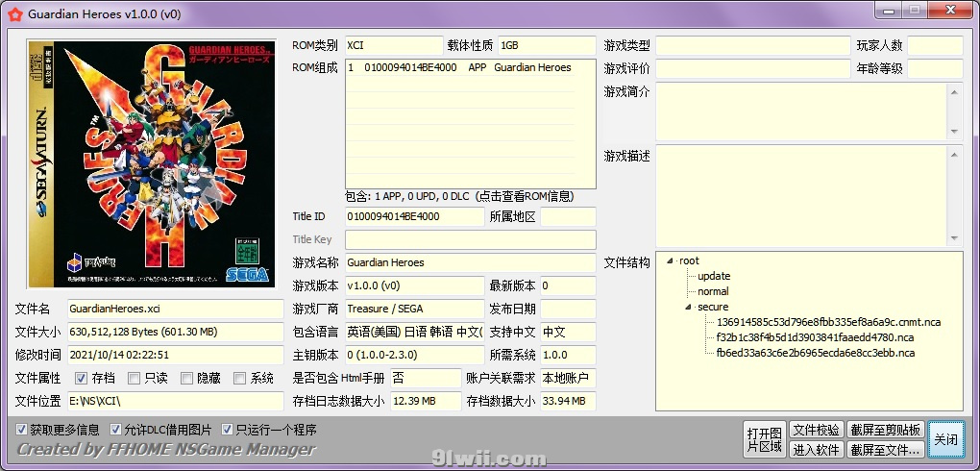Toggle the 存档 file attribute checkbox
Image resolution: width=980 pixels, height=471 pixels.
tap(81, 378)
